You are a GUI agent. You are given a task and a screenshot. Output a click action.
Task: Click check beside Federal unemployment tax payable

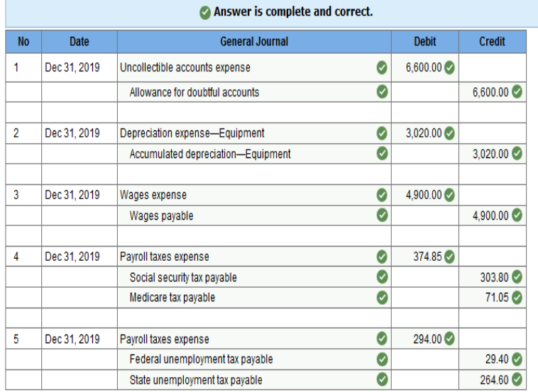[382, 359]
